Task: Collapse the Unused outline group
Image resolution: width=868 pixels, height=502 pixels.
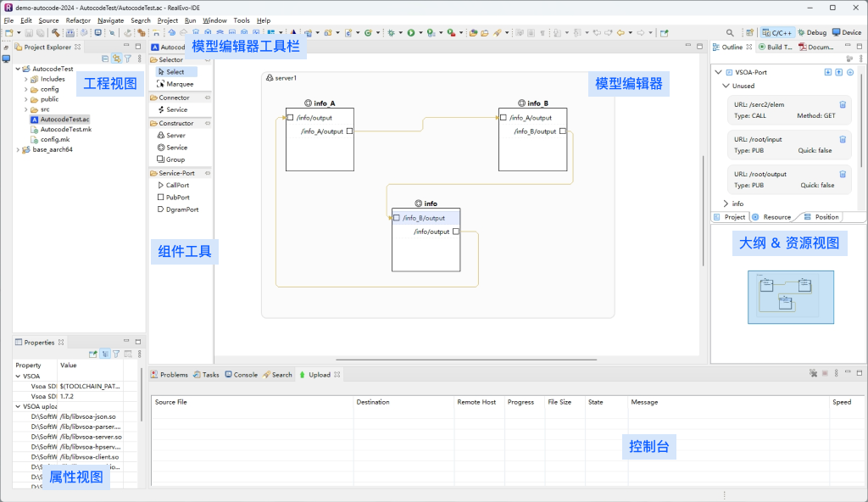Action: click(726, 86)
